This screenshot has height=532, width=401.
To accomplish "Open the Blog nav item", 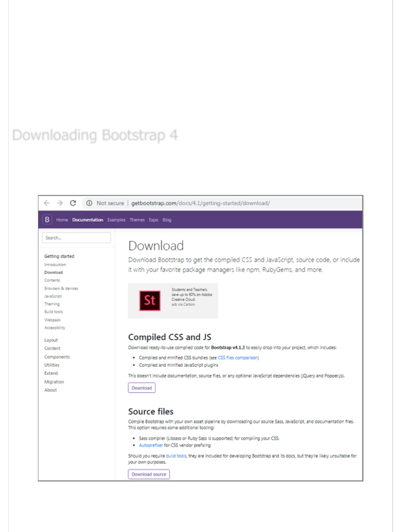I will (167, 220).
